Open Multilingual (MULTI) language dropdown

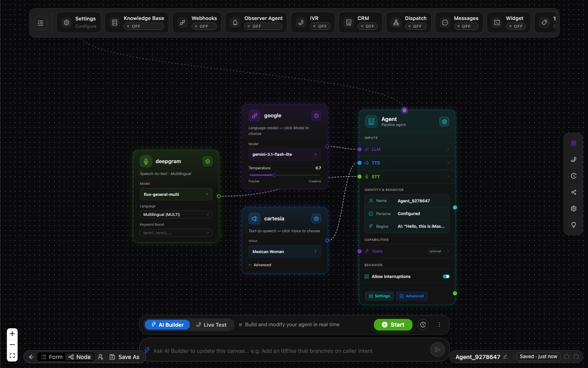pos(176,214)
